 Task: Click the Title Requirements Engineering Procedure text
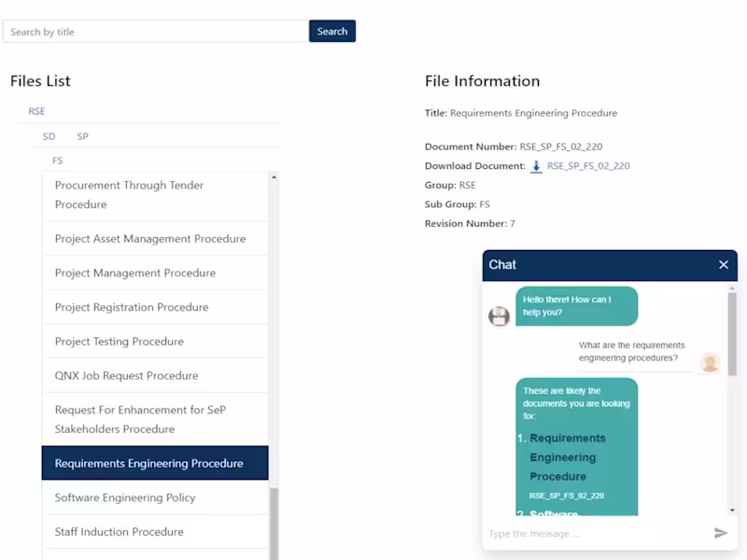tap(533, 113)
